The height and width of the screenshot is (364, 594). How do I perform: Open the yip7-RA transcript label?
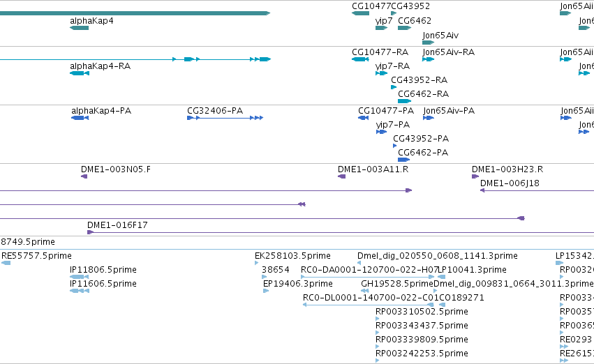tap(392, 66)
